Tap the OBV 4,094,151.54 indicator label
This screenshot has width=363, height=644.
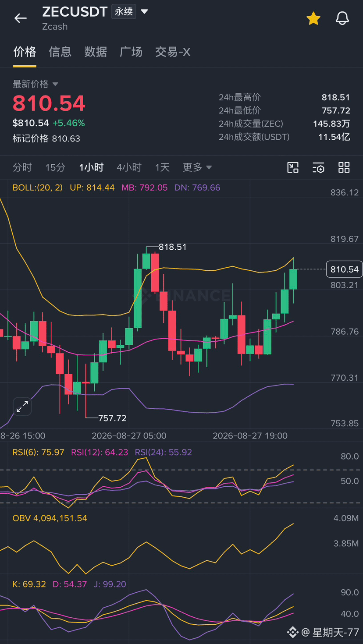[50, 518]
